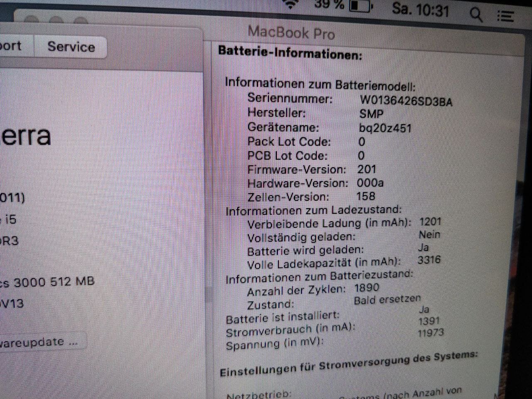This screenshot has height=399, width=532.
Task: Click the battery status icon in menu bar
Action: coord(361,6)
